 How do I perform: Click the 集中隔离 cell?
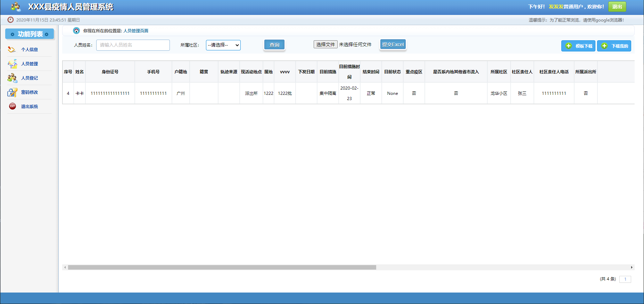point(328,93)
